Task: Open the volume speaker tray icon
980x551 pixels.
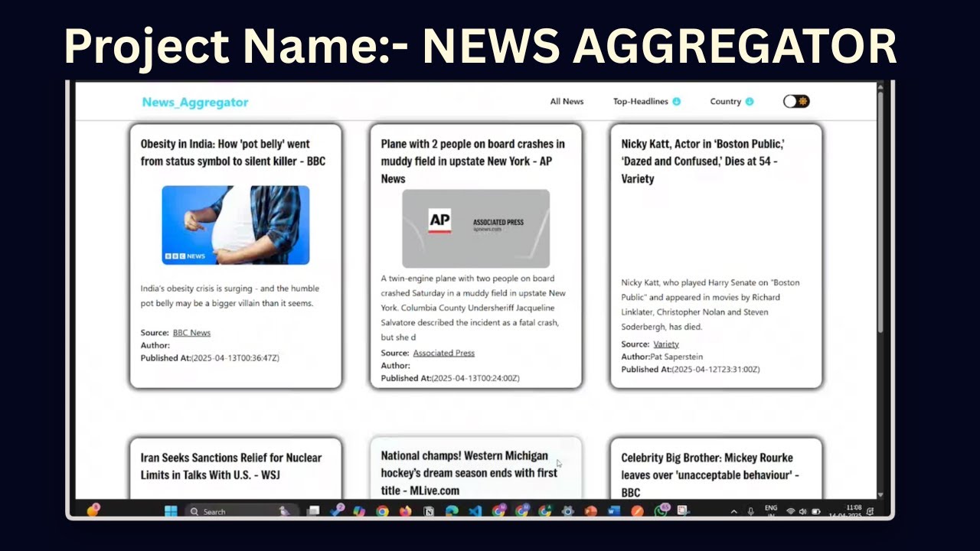Action: click(x=802, y=511)
